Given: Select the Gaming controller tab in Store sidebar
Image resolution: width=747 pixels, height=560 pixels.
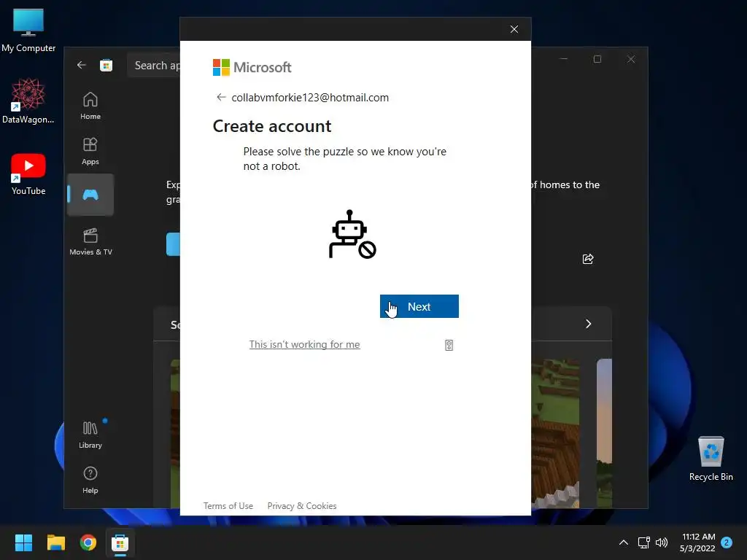Looking at the screenshot, I should 90,195.
